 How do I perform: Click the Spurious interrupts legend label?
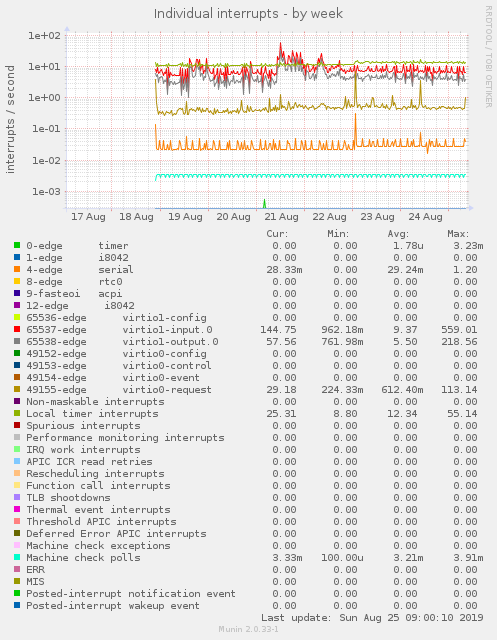point(83,425)
